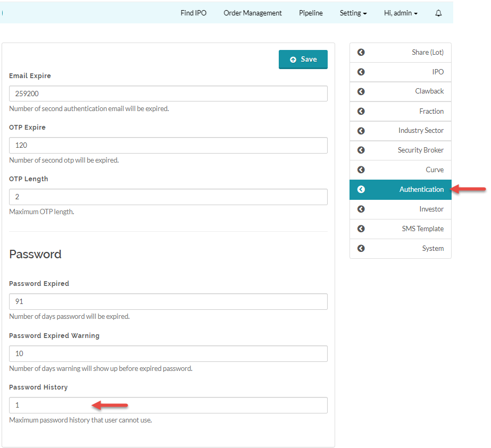Select Authentication settings section

point(401,189)
